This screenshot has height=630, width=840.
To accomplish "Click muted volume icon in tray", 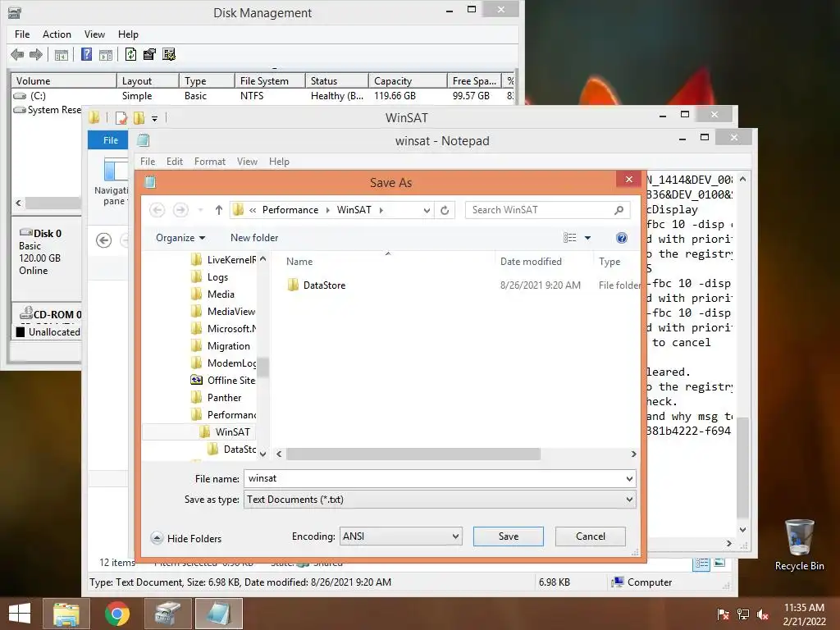I will point(763,614).
